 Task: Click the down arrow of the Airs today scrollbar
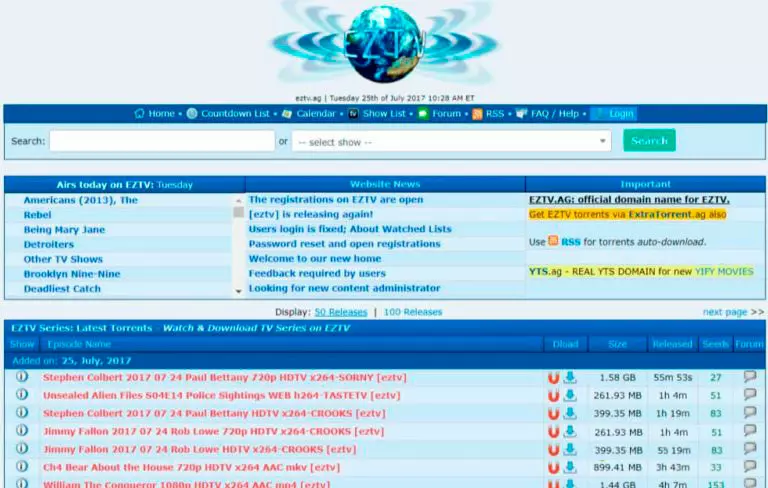click(239, 291)
